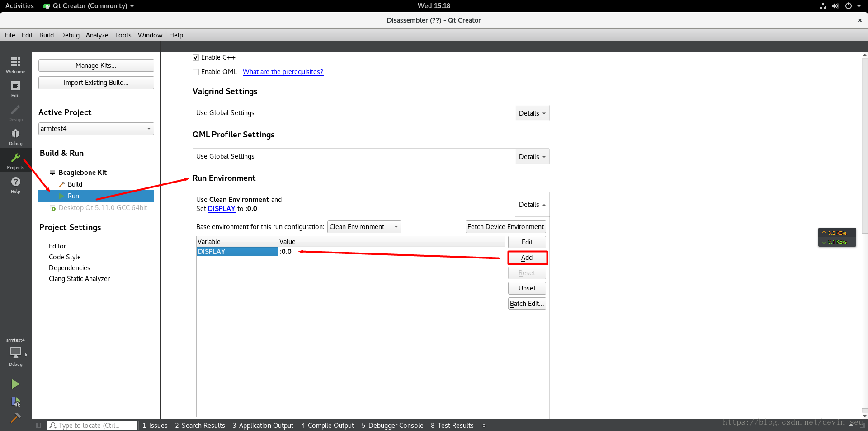The width and height of the screenshot is (868, 431).
Task: Click the environment Edit button
Action: [527, 242]
